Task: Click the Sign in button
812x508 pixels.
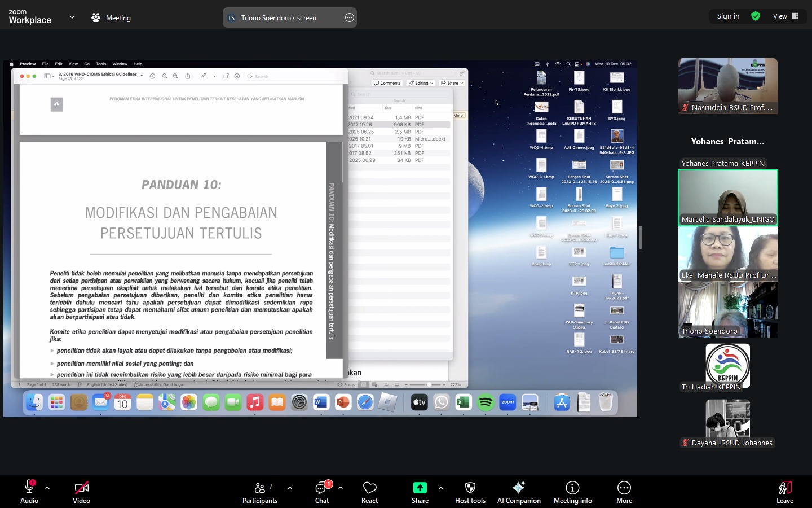Action: click(728, 16)
